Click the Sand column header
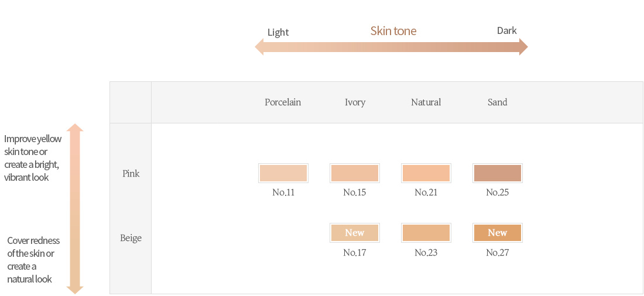 pyautogui.click(x=498, y=102)
